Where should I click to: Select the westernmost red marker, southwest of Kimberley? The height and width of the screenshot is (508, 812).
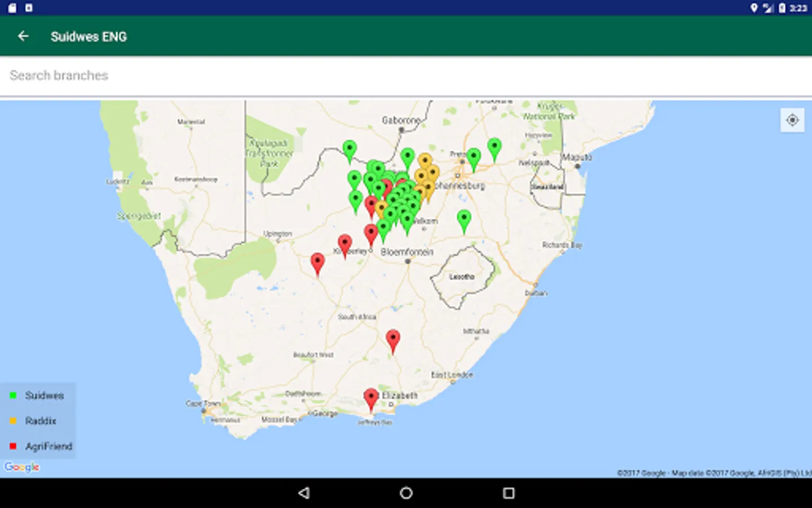coord(318,264)
